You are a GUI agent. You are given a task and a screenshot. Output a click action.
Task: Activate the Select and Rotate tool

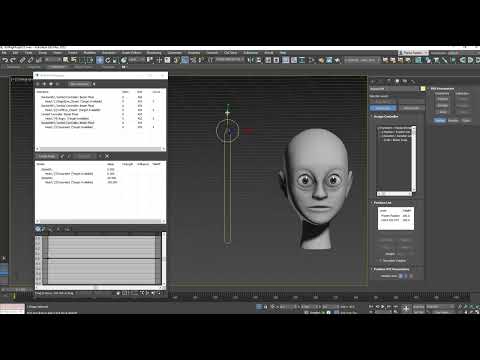pyautogui.click(x=108, y=60)
